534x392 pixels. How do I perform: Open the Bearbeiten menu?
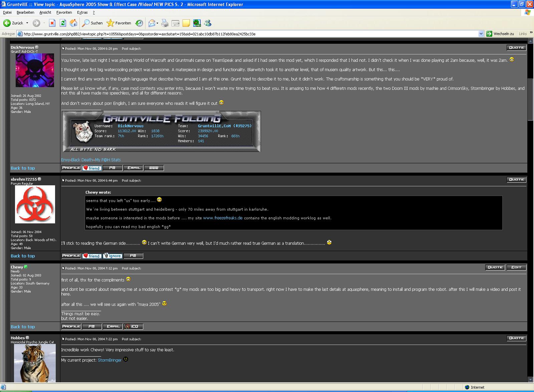pos(25,12)
